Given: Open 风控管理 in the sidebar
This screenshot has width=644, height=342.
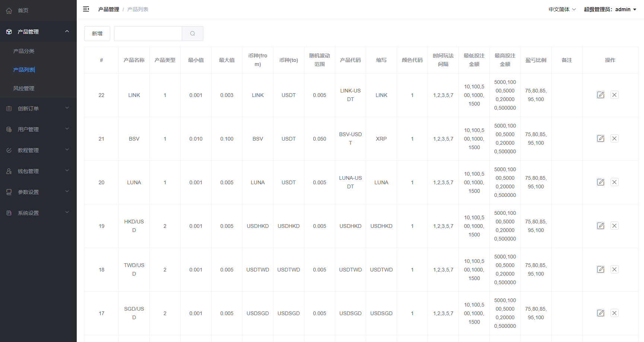Looking at the screenshot, I should click(24, 88).
